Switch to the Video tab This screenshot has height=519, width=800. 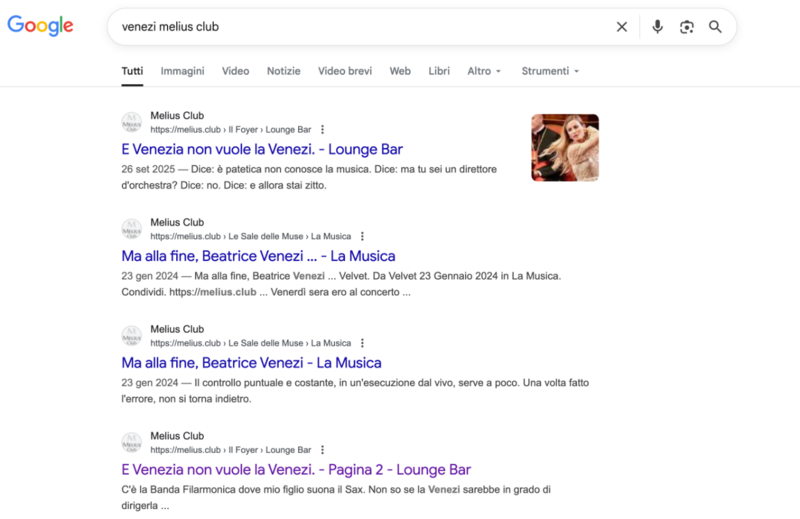[235, 71]
